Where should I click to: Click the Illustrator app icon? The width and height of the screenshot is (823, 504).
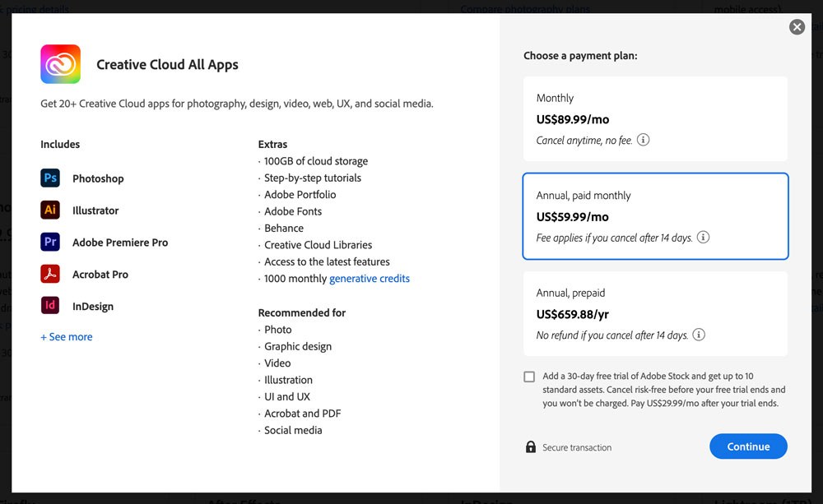pyautogui.click(x=50, y=210)
